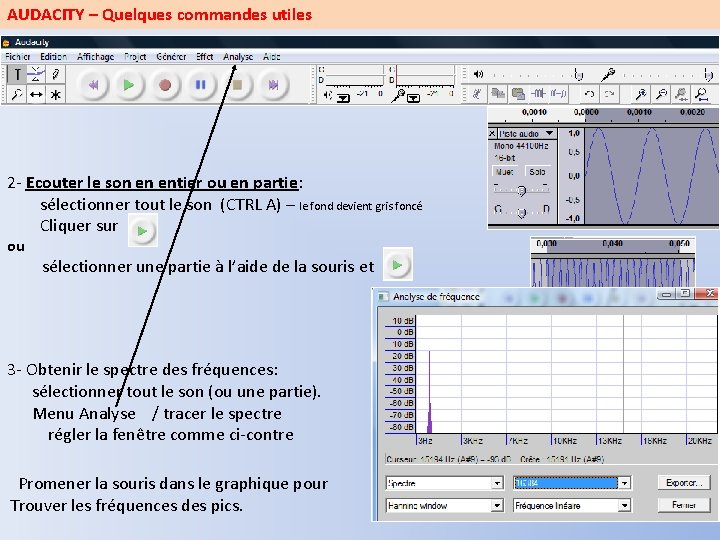Click Fit selection in window icon
Image resolution: width=720 pixels, height=540 pixels.
(x=681, y=94)
